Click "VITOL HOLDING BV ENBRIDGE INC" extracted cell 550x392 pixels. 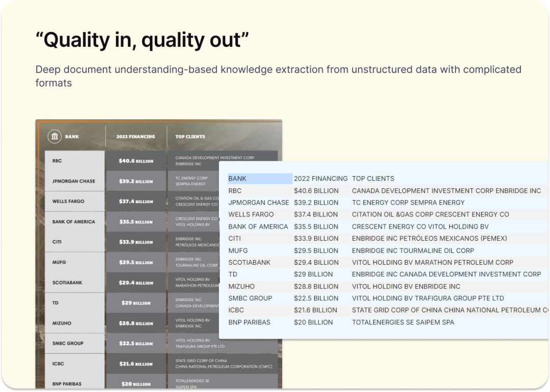(406, 287)
